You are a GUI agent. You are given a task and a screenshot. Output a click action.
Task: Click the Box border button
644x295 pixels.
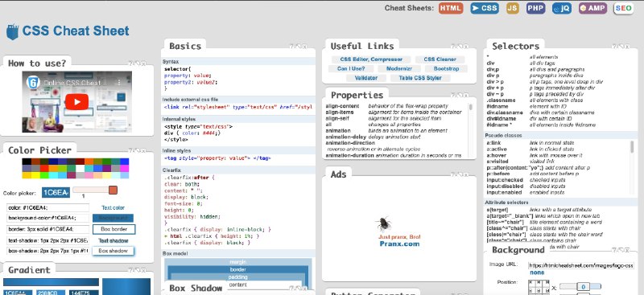114,229
